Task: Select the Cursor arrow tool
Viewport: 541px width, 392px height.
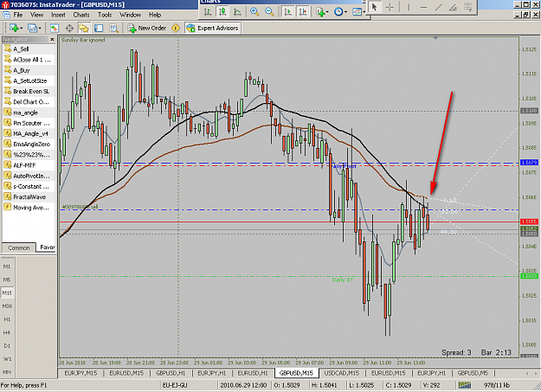Action: (x=374, y=7)
